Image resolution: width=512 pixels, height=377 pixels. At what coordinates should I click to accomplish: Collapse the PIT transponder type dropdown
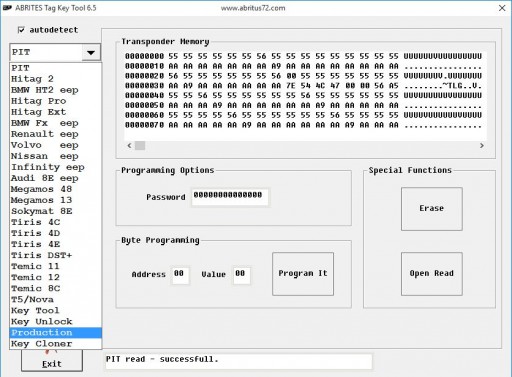(91, 52)
